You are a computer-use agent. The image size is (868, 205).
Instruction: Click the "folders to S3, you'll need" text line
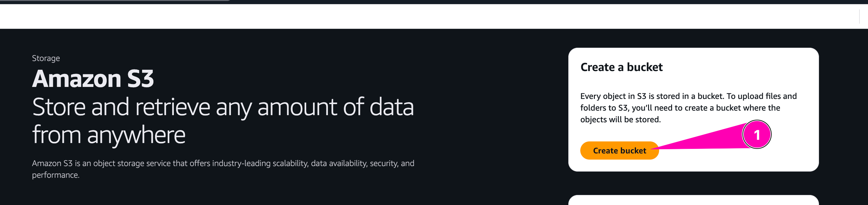[x=680, y=108]
